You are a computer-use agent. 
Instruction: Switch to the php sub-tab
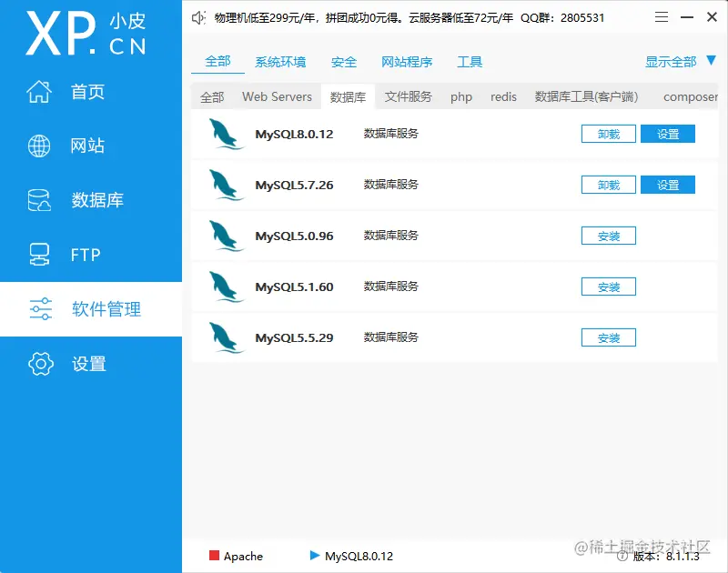click(461, 95)
